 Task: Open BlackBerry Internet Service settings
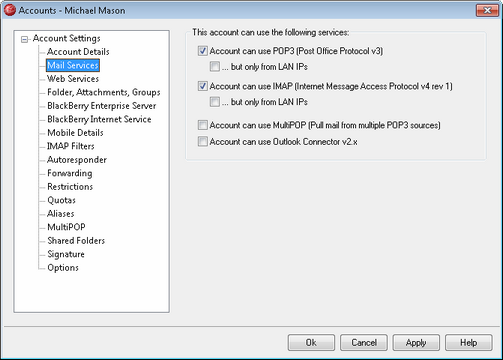[99, 119]
